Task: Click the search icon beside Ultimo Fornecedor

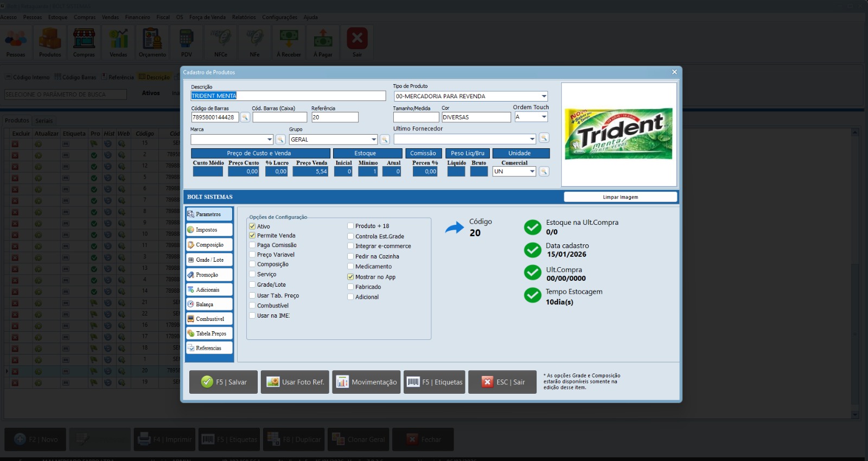Action: click(x=544, y=138)
